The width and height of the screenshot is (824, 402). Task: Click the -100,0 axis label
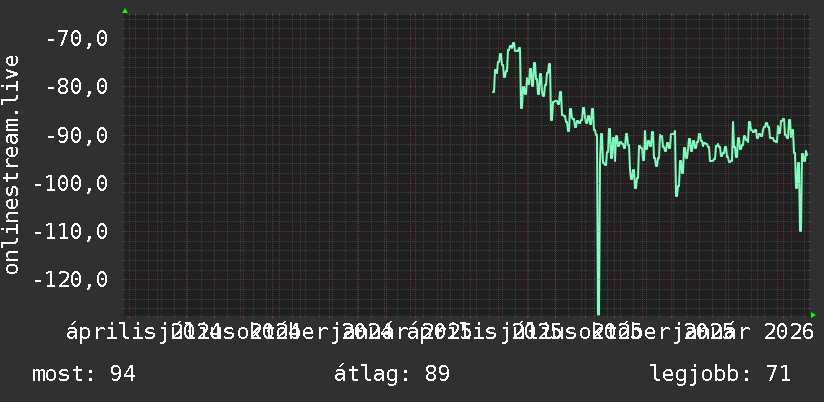point(71,183)
